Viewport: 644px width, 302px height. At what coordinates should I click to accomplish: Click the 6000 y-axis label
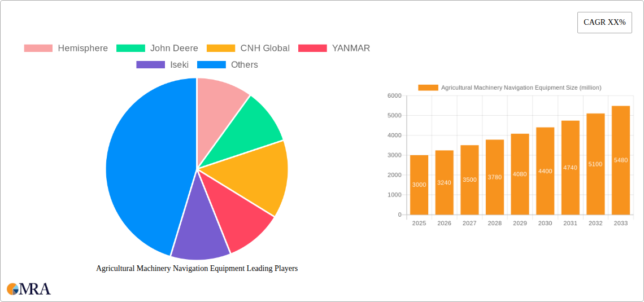coord(394,95)
